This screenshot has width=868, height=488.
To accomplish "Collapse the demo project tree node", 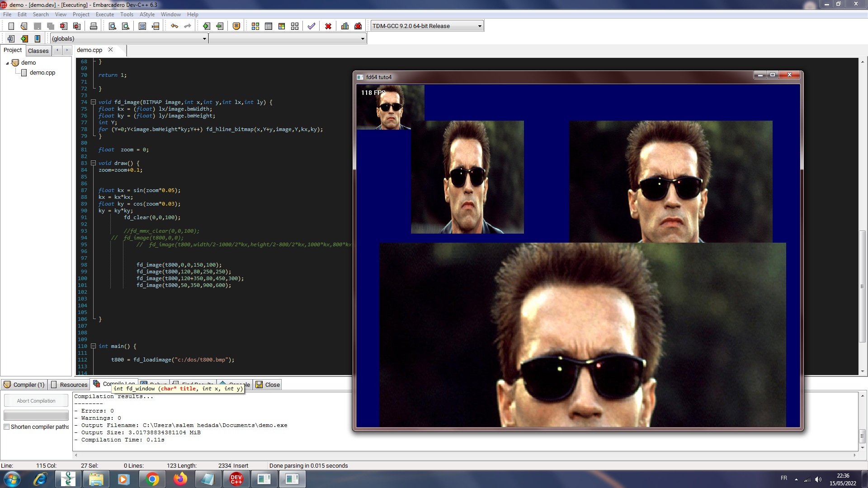I will coord(8,63).
